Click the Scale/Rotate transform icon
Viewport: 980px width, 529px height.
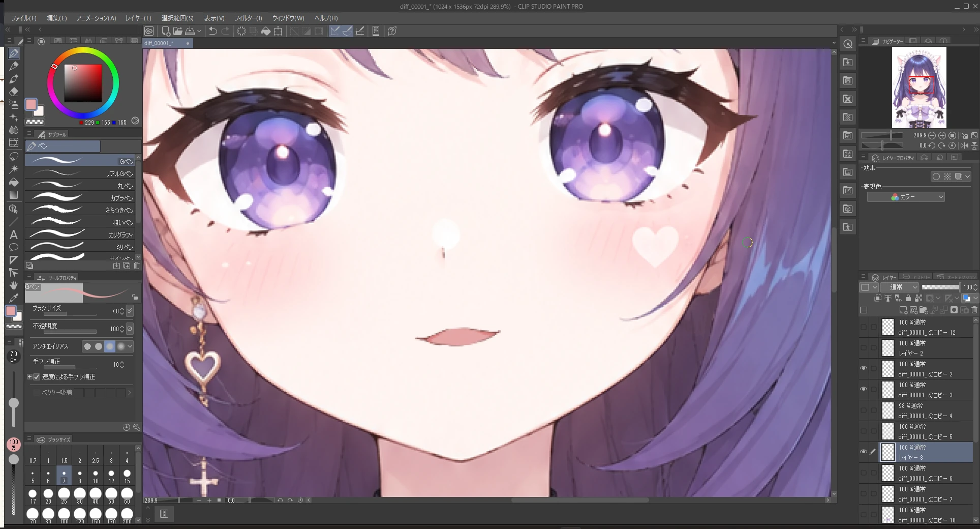tap(278, 31)
